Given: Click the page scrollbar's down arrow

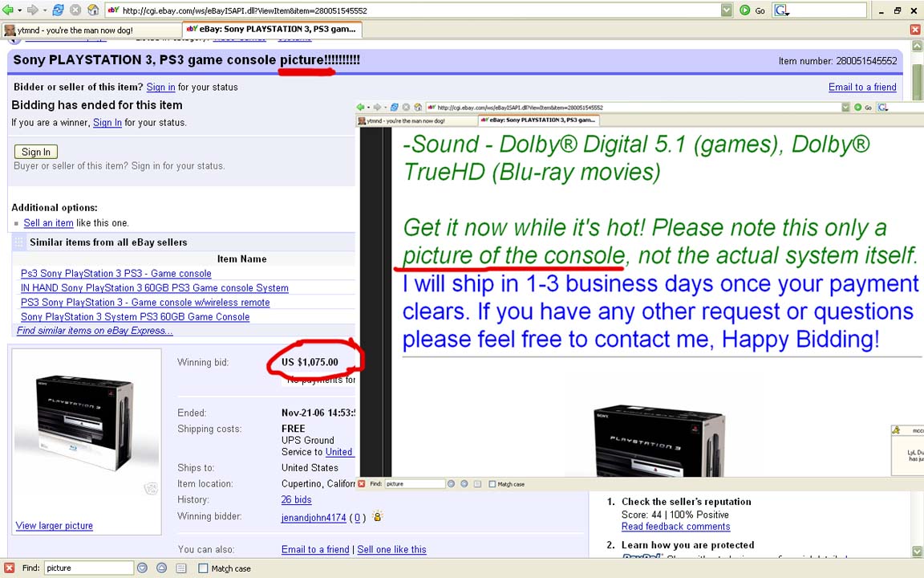Looking at the screenshot, I should (x=917, y=551).
